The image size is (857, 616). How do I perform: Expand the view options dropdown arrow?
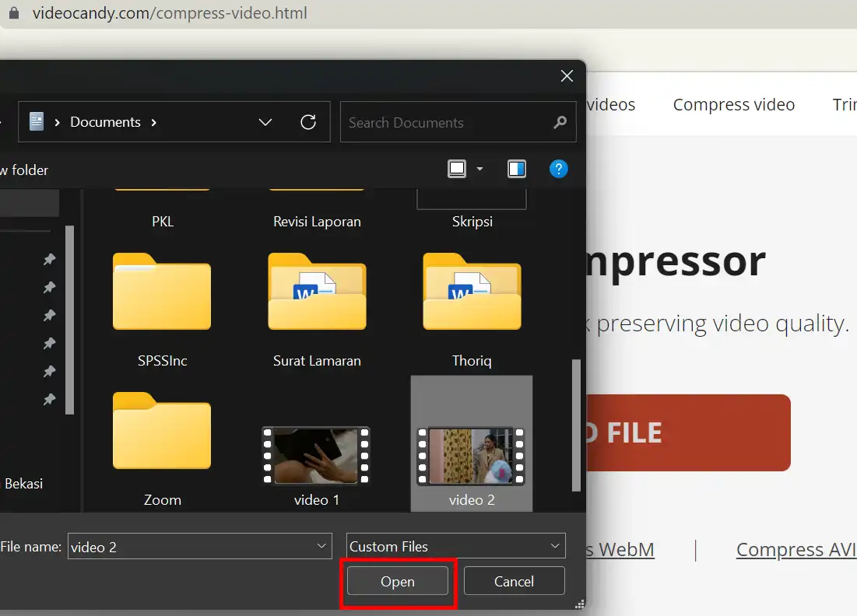point(480,169)
